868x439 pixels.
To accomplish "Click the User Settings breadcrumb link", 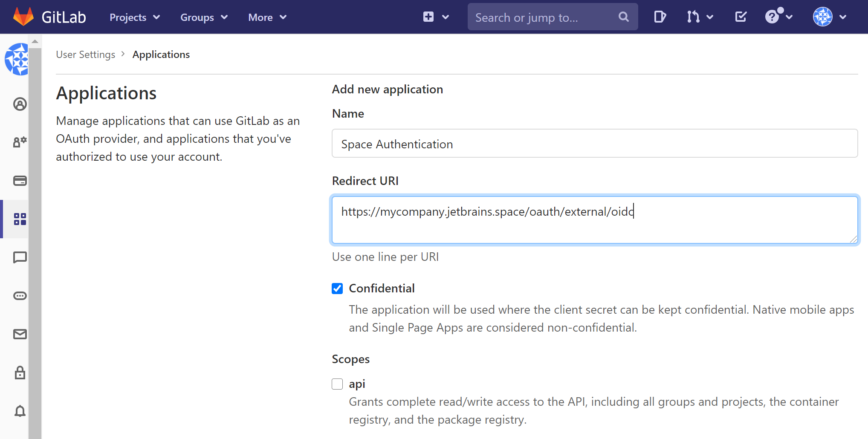I will 85,54.
